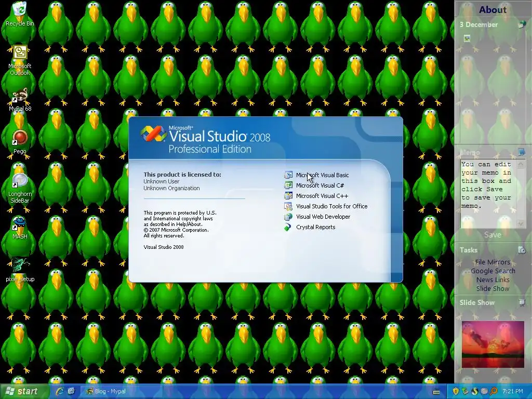The width and height of the screenshot is (532, 399).
Task: Click the Visual Studio Tools for Office icon
Action: coord(288,206)
